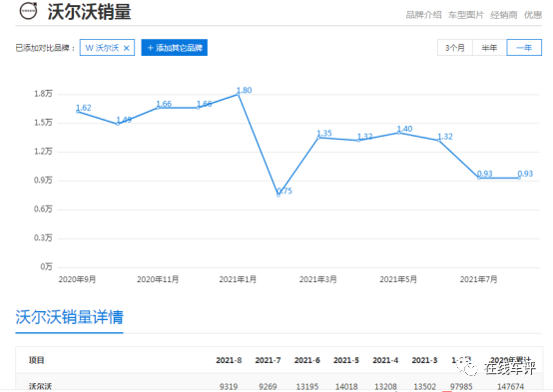
Task: Click the 9269 sales cell
Action: tap(268, 387)
